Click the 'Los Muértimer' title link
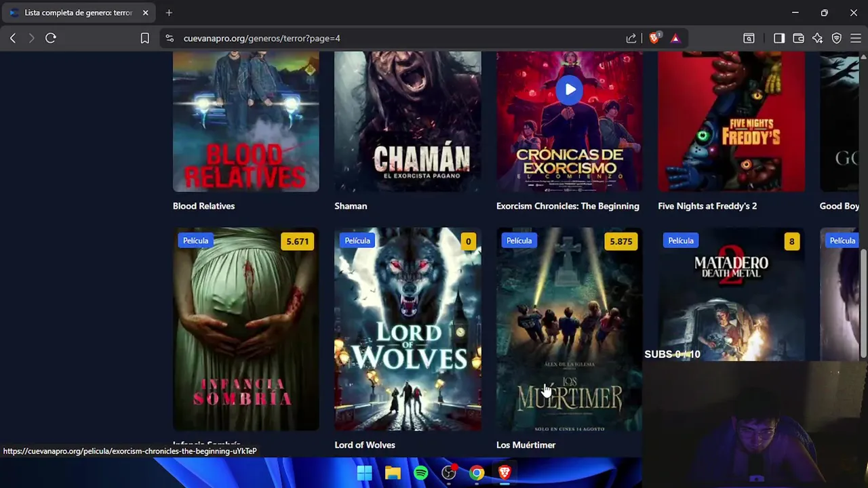868x488 pixels. click(x=526, y=445)
